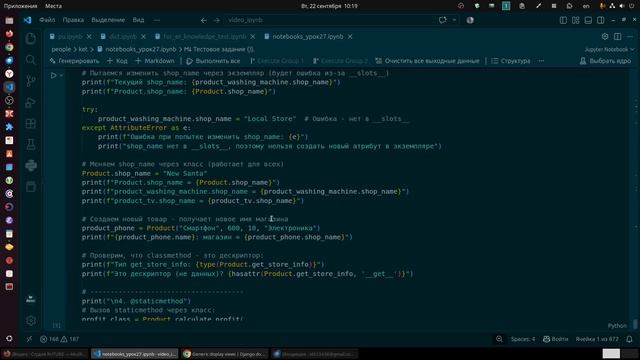Switch to Chrome Django docs taskbar window
This screenshot has height=360, width=640.
click(224, 354)
